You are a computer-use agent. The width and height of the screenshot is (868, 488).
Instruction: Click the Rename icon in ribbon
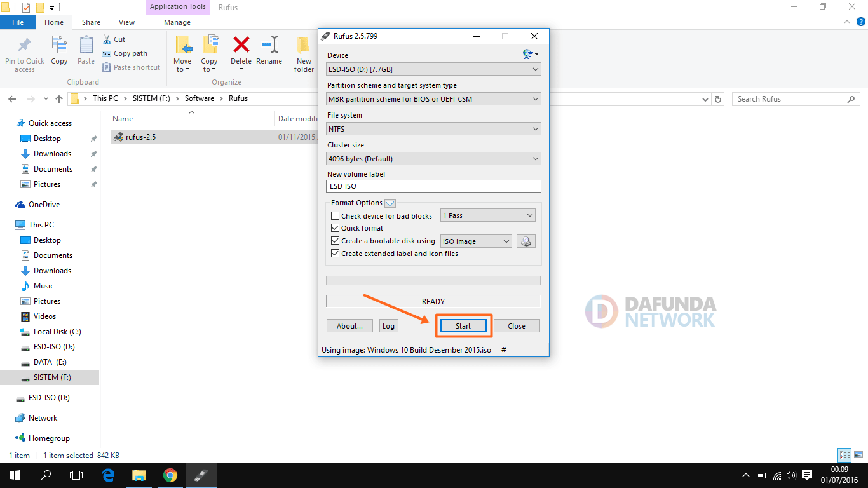(269, 46)
